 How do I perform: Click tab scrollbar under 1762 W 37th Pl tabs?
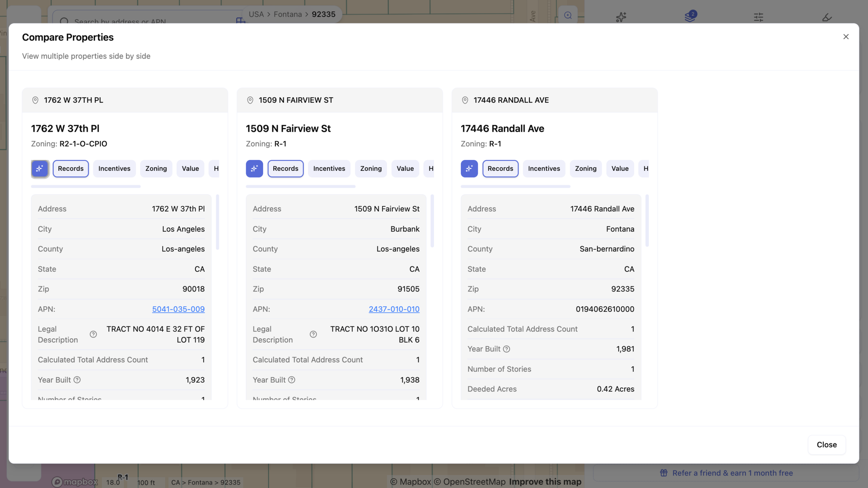click(86, 186)
